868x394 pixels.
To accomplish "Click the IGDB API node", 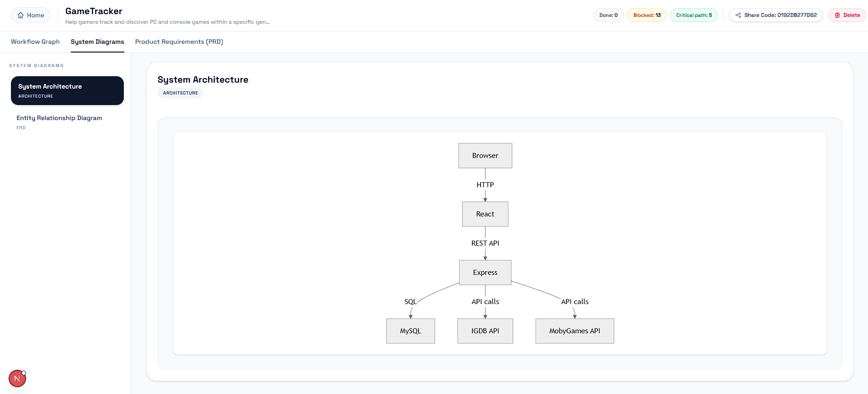I will [485, 331].
